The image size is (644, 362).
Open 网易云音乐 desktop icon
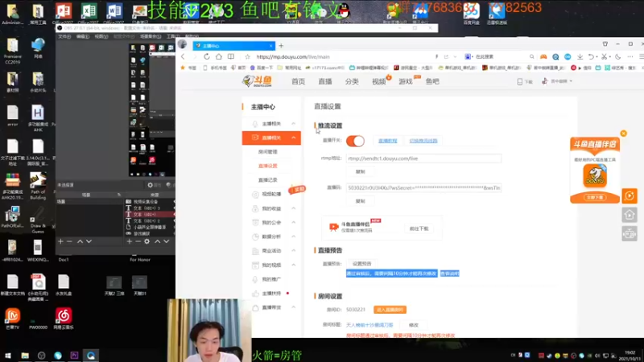click(64, 319)
